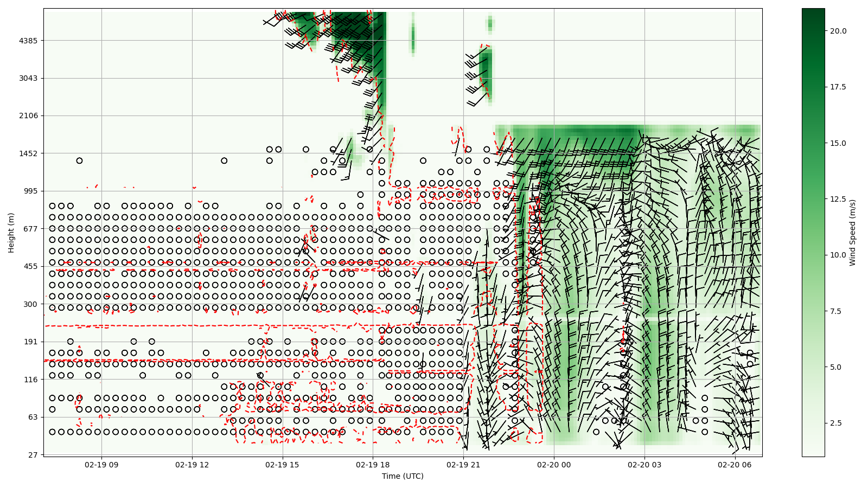Select the '02-19 18' time tick label
868x488 pixels.
(373, 465)
